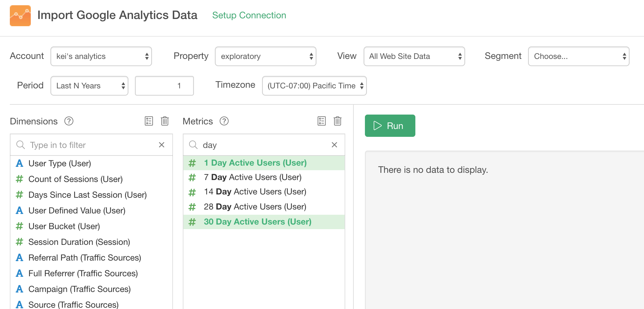Select User Defined Value (User) dimension
Image resolution: width=644 pixels, height=309 pixels.
point(91,210)
